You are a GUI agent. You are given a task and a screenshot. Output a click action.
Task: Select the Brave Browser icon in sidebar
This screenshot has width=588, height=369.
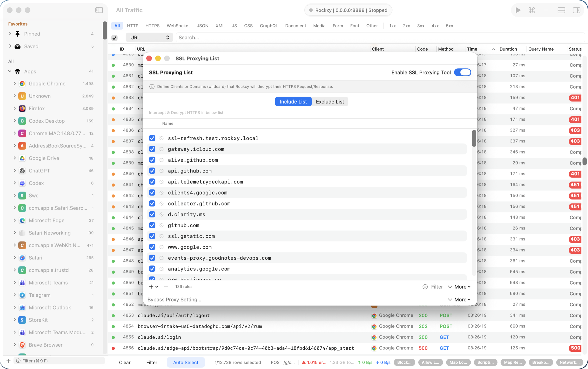tap(22, 345)
